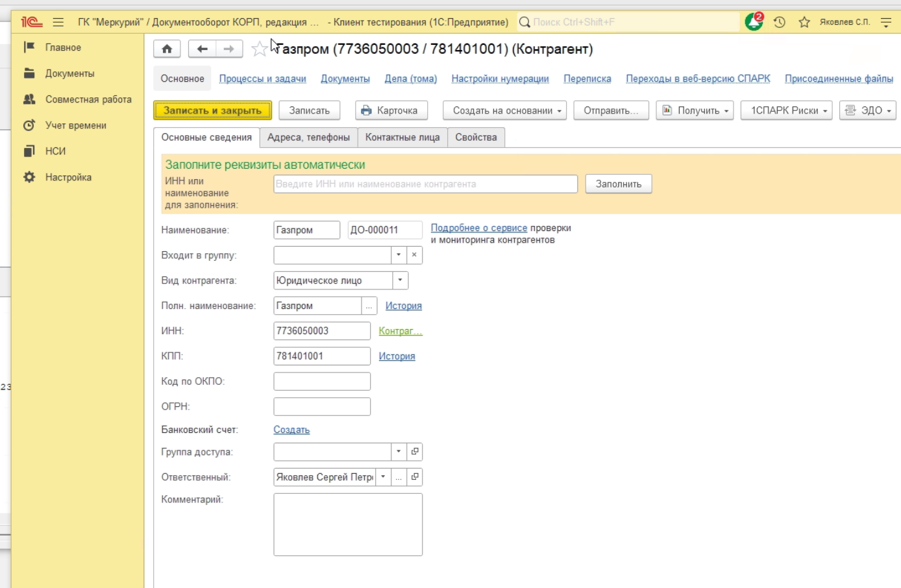Open the history clock icon
This screenshot has height=588, width=901.
coord(780,22)
